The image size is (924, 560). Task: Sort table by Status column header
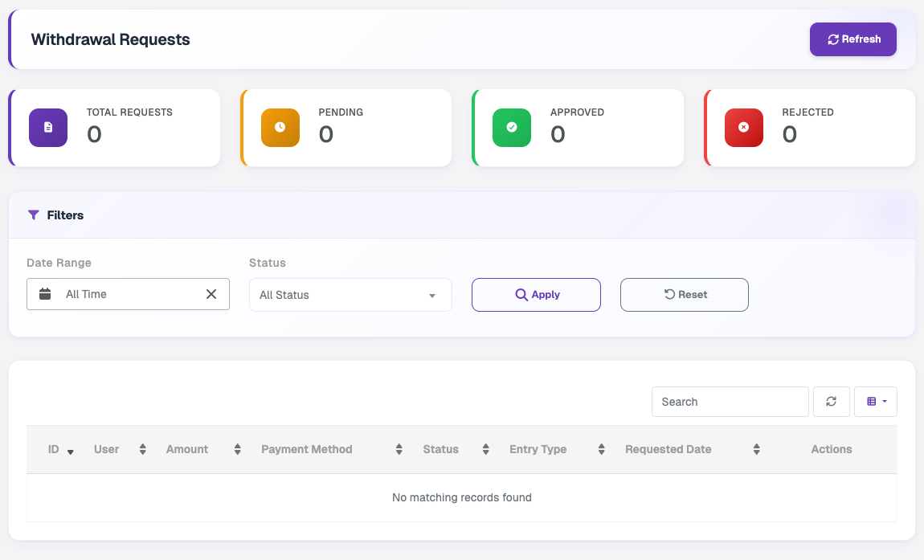[452, 449]
